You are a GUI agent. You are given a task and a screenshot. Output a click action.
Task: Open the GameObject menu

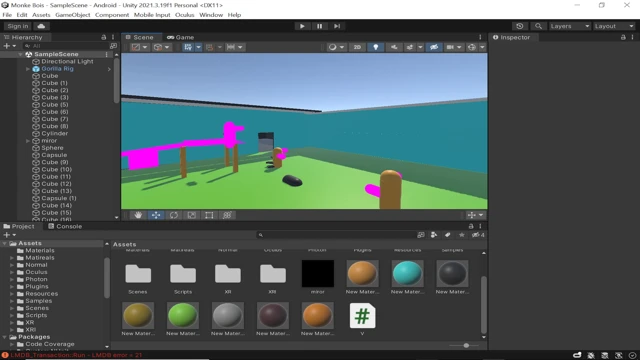click(x=73, y=15)
